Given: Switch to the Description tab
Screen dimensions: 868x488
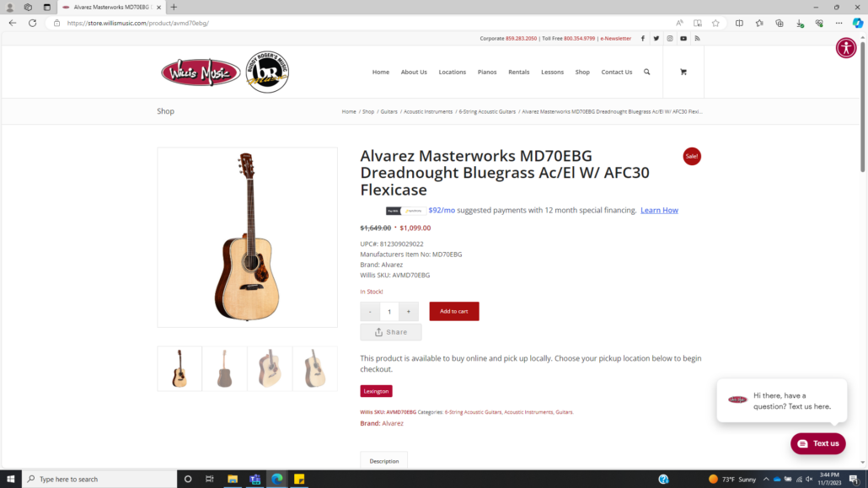Looking at the screenshot, I should click(383, 461).
